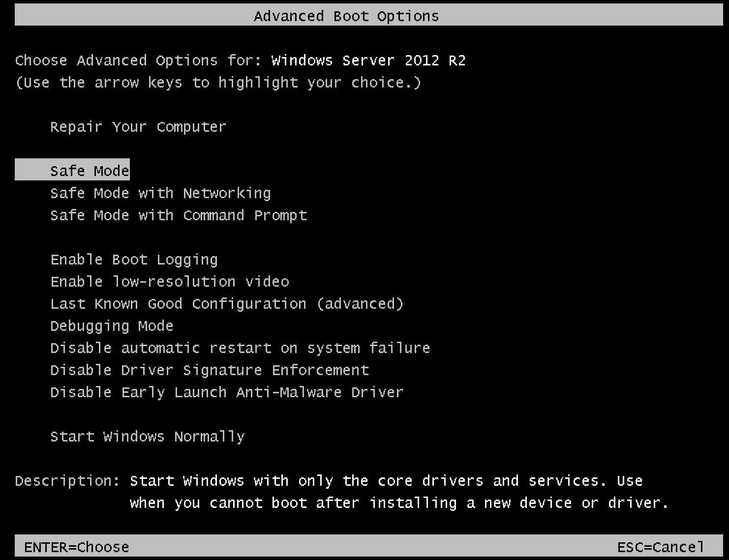
Task: Choose the Debugging Mode entry
Action: click(x=112, y=326)
